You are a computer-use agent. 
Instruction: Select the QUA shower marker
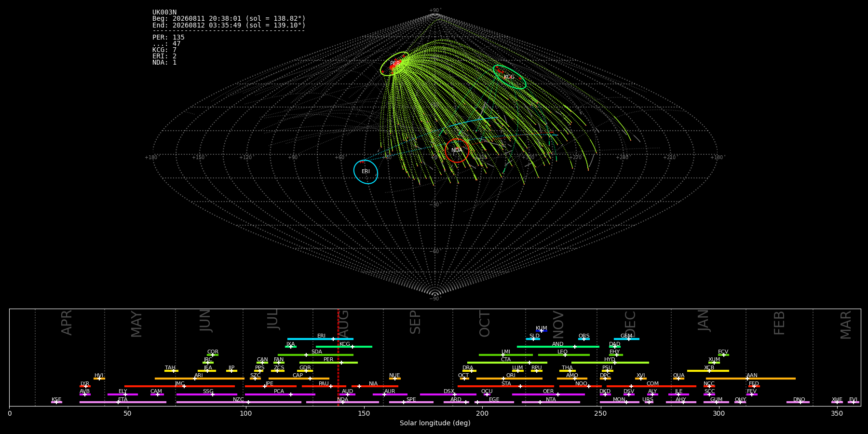[x=678, y=379]
